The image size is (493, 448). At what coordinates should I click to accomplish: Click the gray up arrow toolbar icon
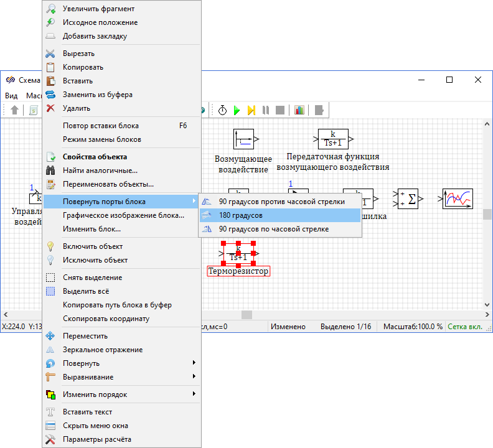coord(15,110)
